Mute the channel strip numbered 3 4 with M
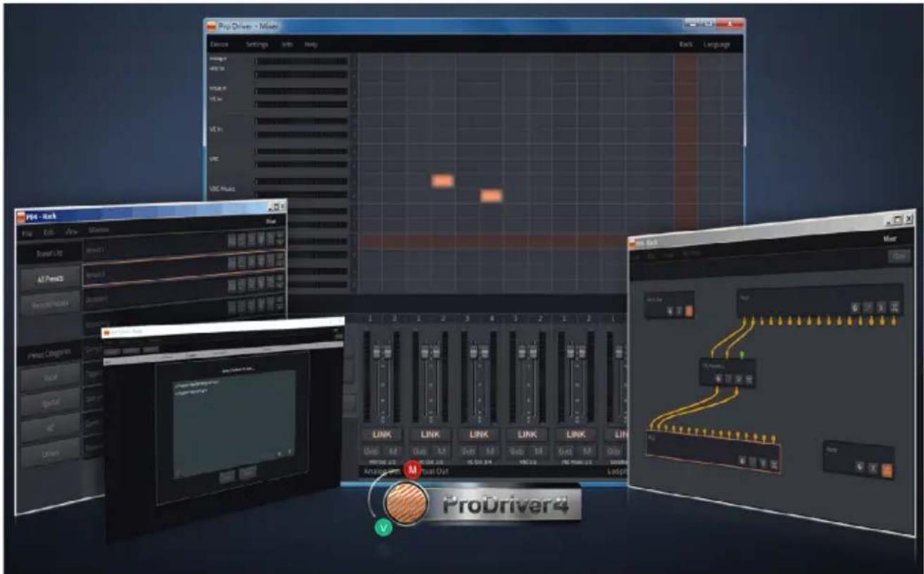This screenshot has width=924, height=574. 489,451
